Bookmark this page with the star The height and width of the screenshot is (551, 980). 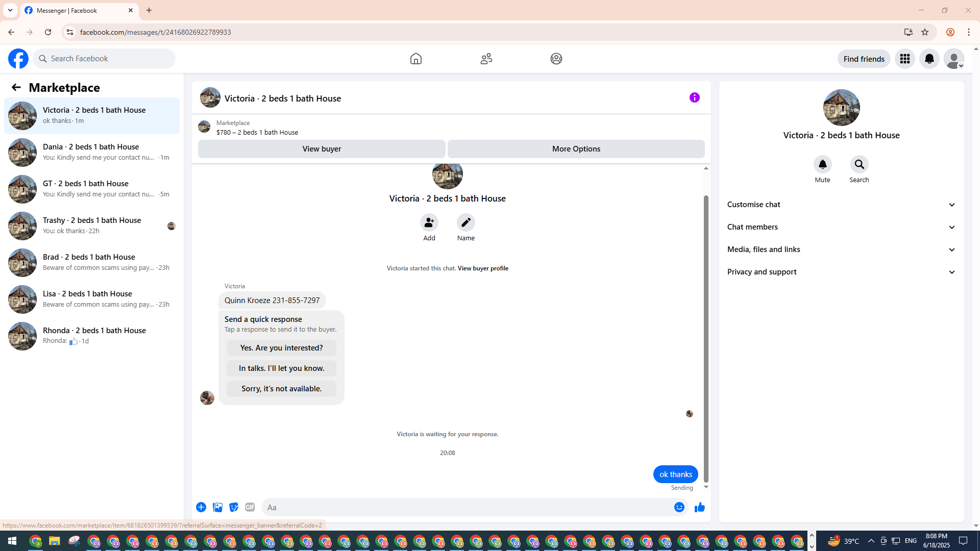[x=925, y=32]
